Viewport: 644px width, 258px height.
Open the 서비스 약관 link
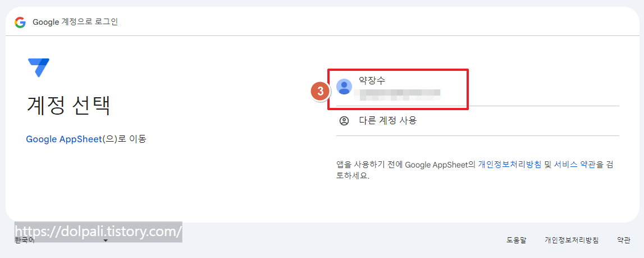575,165
